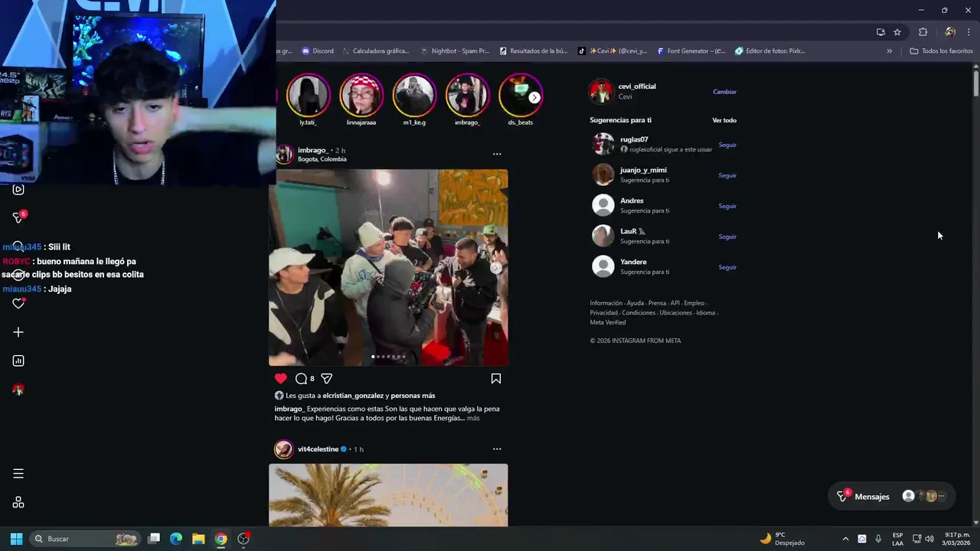Show next photo in imbrago_ carousel

(x=496, y=268)
